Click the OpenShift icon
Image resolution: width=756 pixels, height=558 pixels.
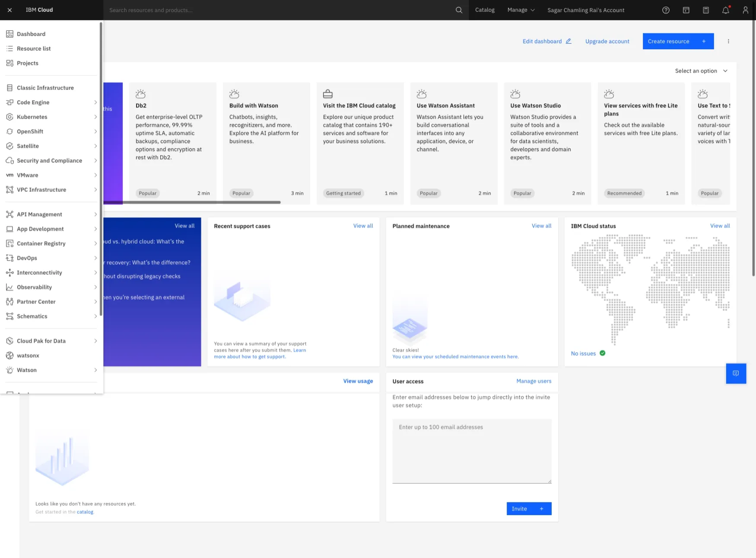(10, 131)
